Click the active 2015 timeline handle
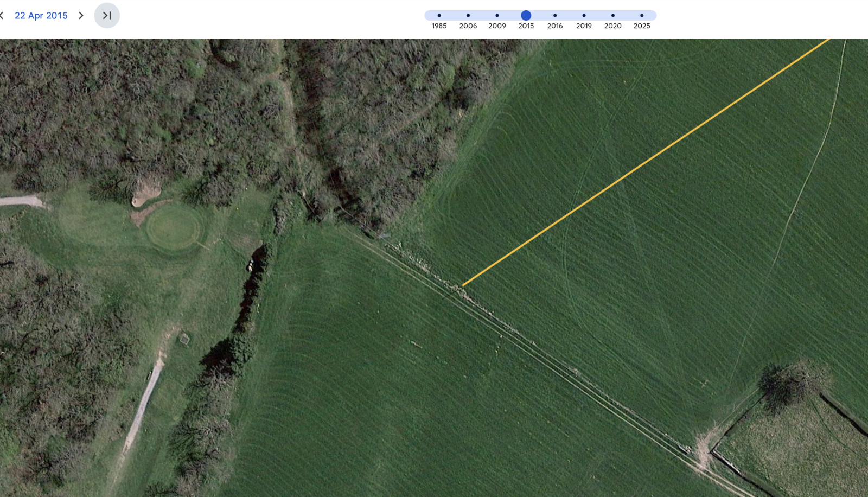Viewport: 868px width, 497px height. pos(526,16)
